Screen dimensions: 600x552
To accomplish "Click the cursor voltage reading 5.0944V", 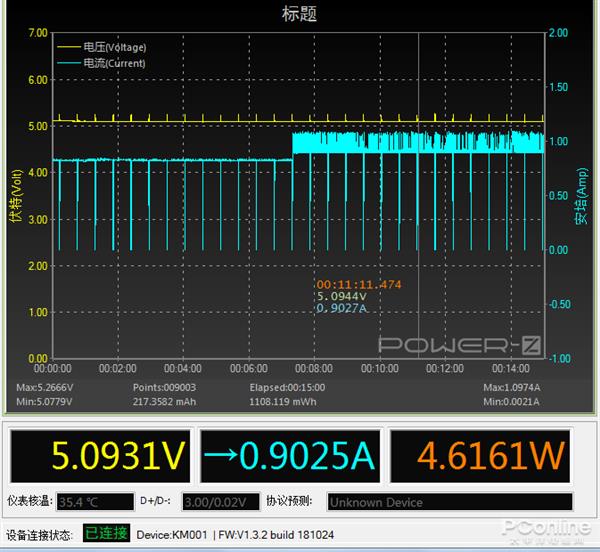I will pyautogui.click(x=342, y=296).
